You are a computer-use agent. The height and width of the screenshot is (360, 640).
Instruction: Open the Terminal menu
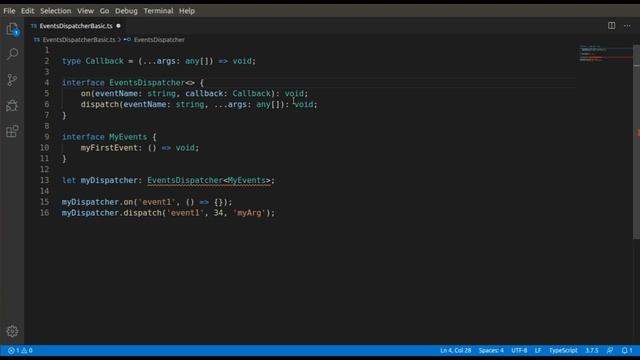click(x=158, y=11)
